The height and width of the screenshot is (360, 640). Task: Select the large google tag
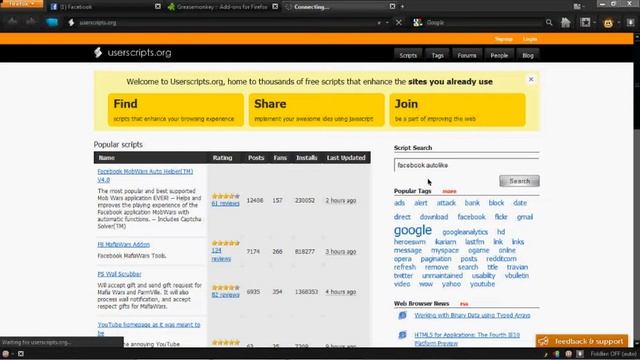point(413,230)
